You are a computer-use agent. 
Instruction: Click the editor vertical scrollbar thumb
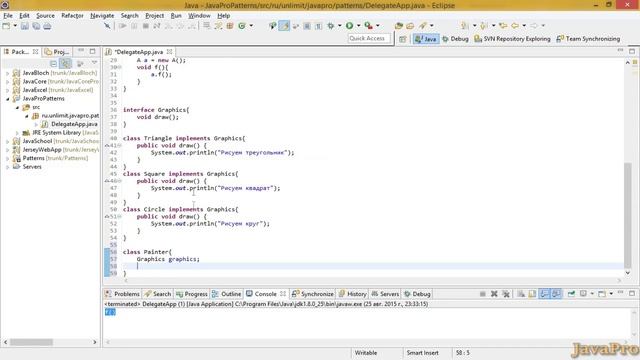coord(628,215)
